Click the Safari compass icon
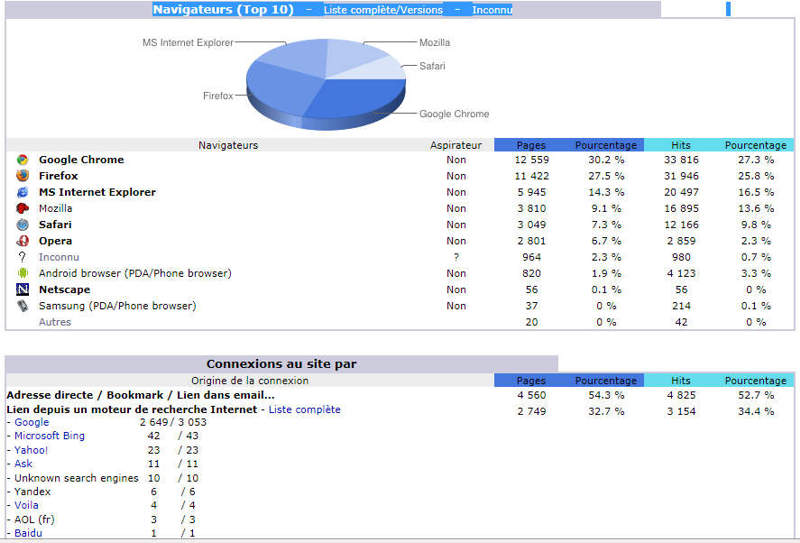 tap(22, 225)
